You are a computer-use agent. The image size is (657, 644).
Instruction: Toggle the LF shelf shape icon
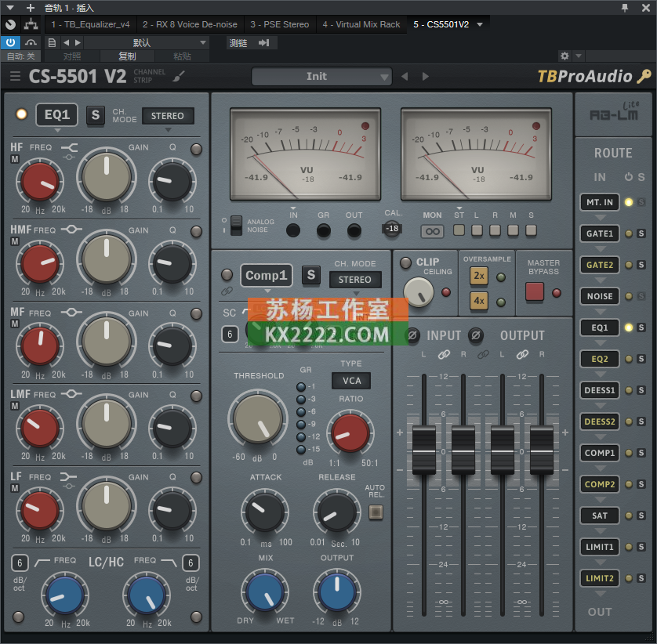pyautogui.click(x=68, y=476)
